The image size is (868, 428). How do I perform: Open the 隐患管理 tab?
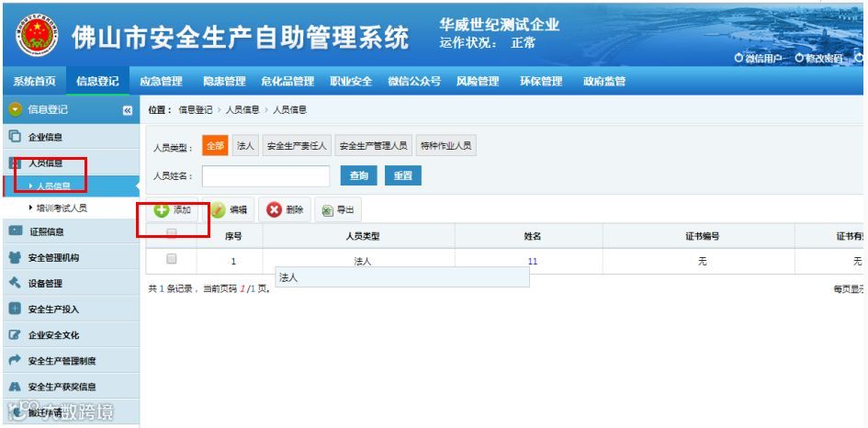point(224,82)
